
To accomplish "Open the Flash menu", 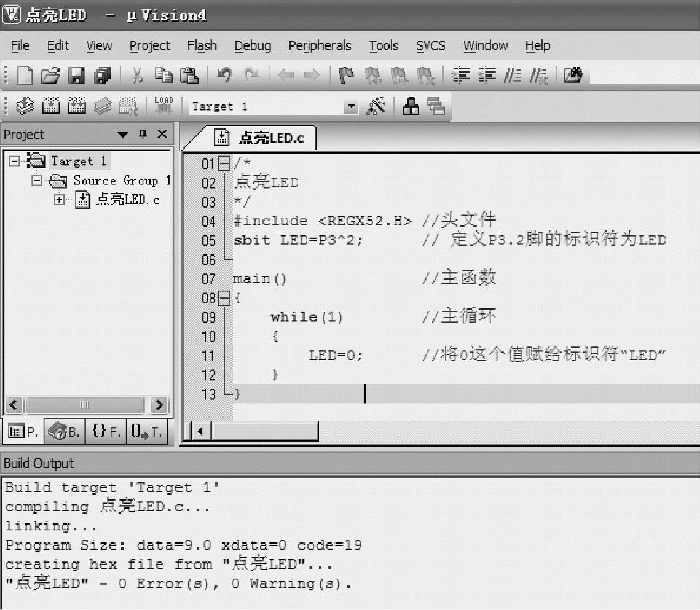I will pyautogui.click(x=202, y=45).
